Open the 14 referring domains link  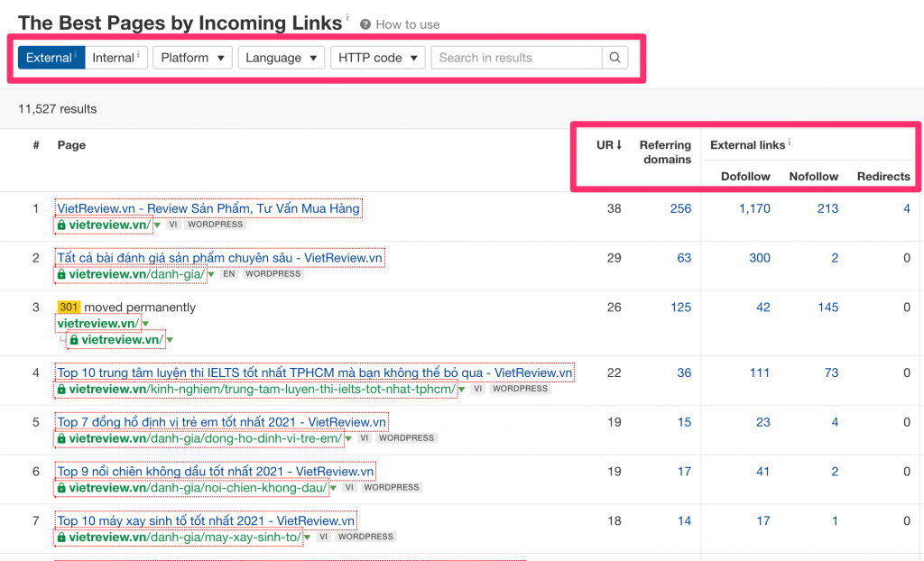point(684,521)
